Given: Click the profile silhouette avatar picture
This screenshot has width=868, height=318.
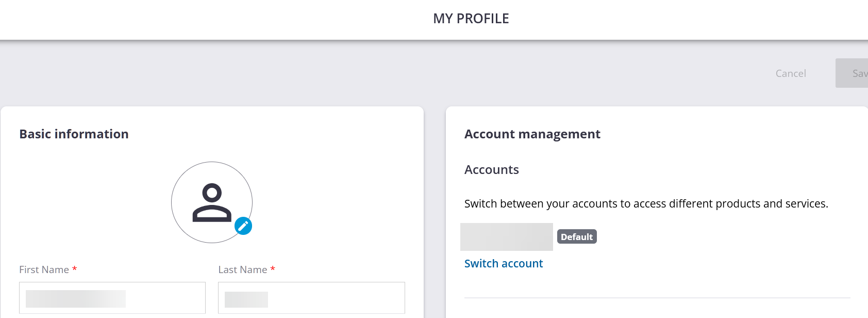Looking at the screenshot, I should (211, 202).
